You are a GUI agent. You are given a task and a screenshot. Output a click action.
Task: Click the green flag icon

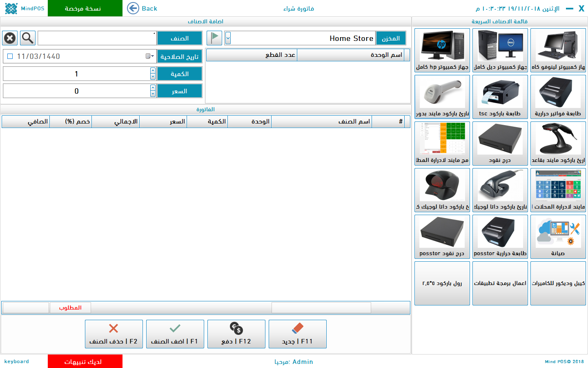pos(214,38)
